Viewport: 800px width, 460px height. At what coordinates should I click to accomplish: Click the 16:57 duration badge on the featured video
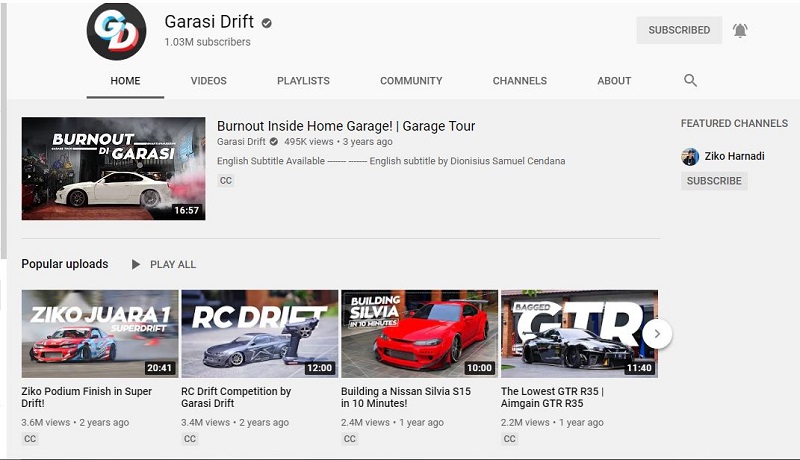pyautogui.click(x=186, y=210)
